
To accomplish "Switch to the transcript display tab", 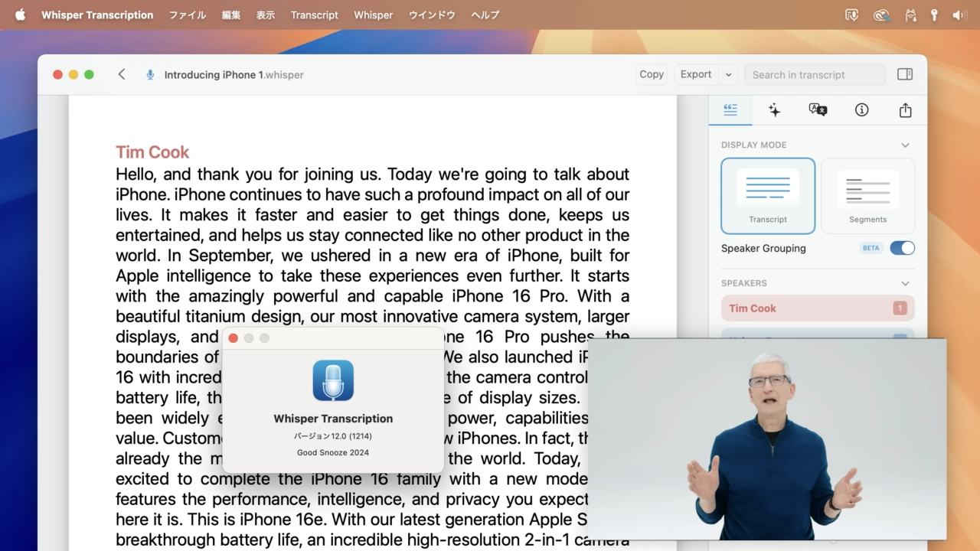I will pos(730,110).
